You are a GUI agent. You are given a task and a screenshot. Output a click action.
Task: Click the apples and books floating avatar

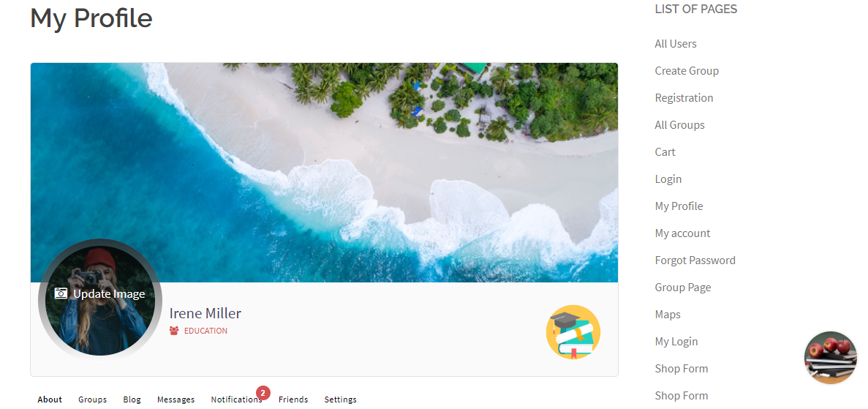coord(831,358)
